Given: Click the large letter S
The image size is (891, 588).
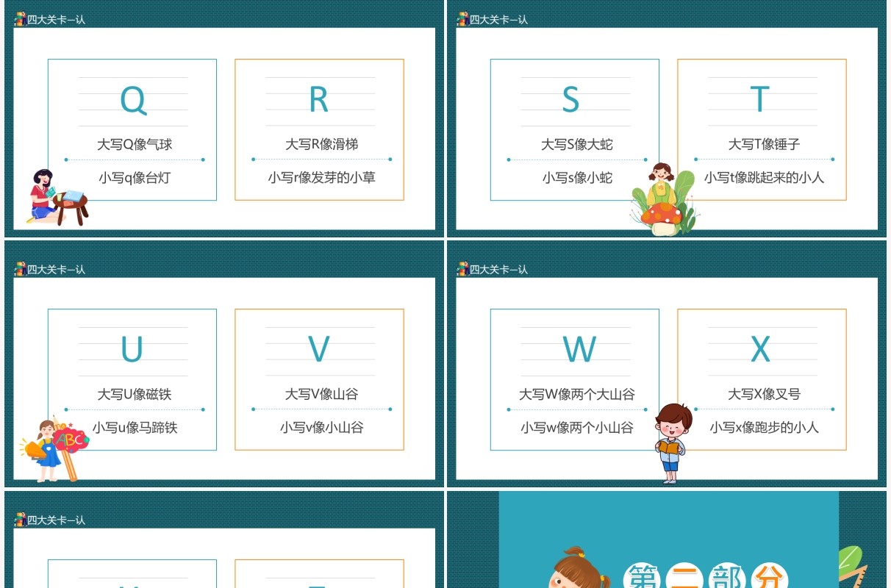Looking at the screenshot, I should 570,99.
